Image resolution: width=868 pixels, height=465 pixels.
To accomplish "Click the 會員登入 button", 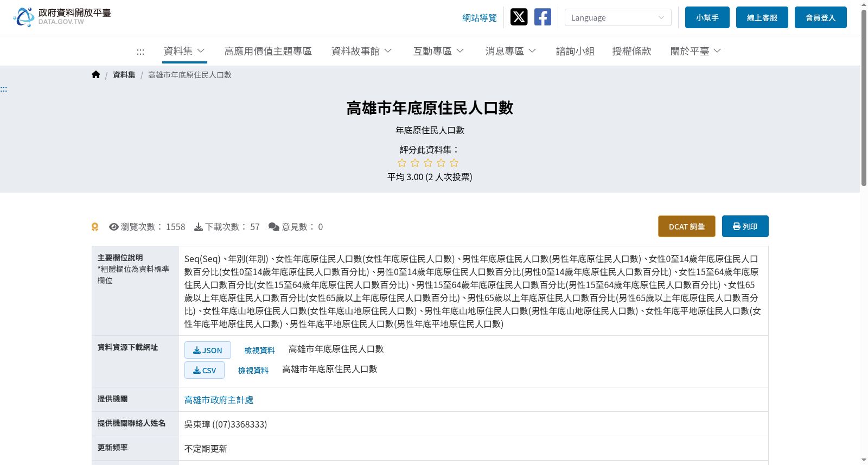I will (821, 17).
